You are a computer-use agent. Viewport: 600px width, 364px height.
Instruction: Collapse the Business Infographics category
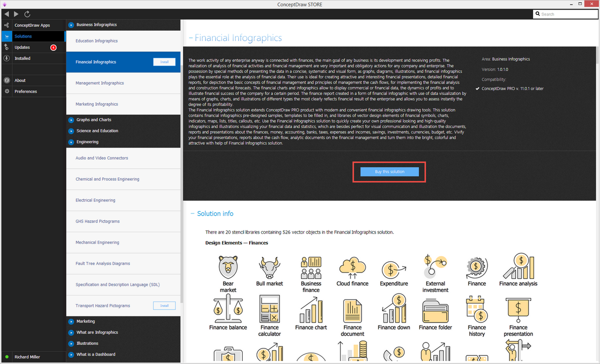(71, 24)
